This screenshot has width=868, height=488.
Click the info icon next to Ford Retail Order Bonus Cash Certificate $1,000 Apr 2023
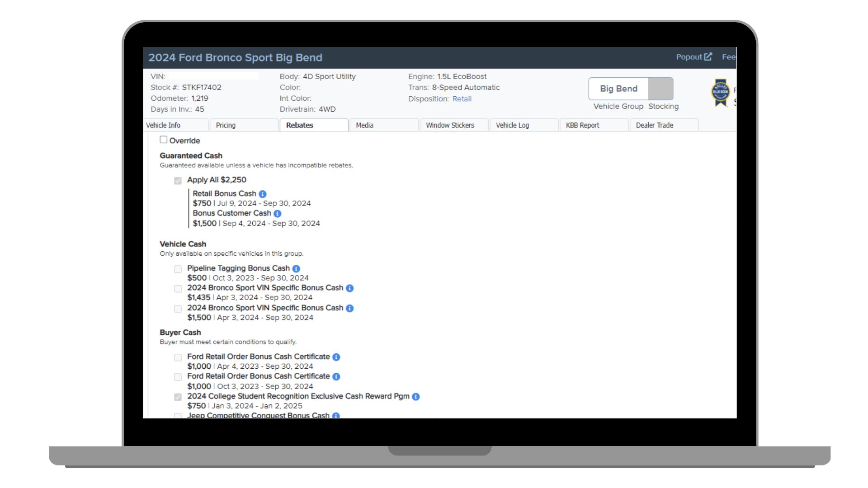tap(336, 357)
